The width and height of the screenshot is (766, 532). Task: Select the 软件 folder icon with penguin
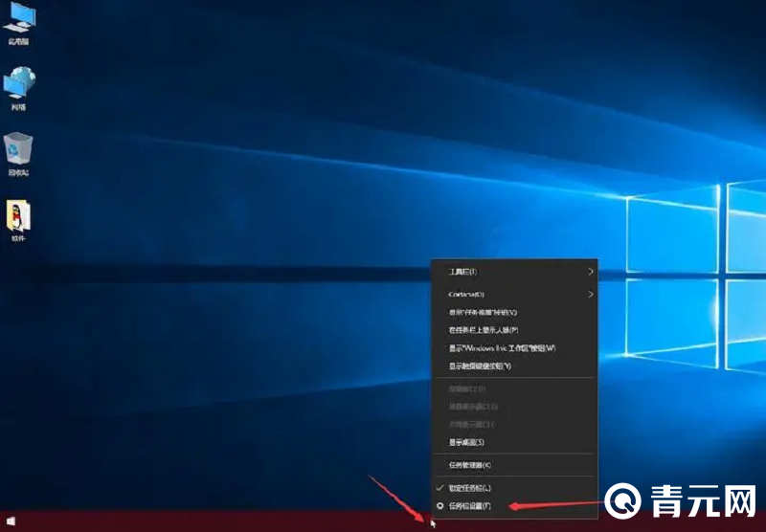click(18, 221)
